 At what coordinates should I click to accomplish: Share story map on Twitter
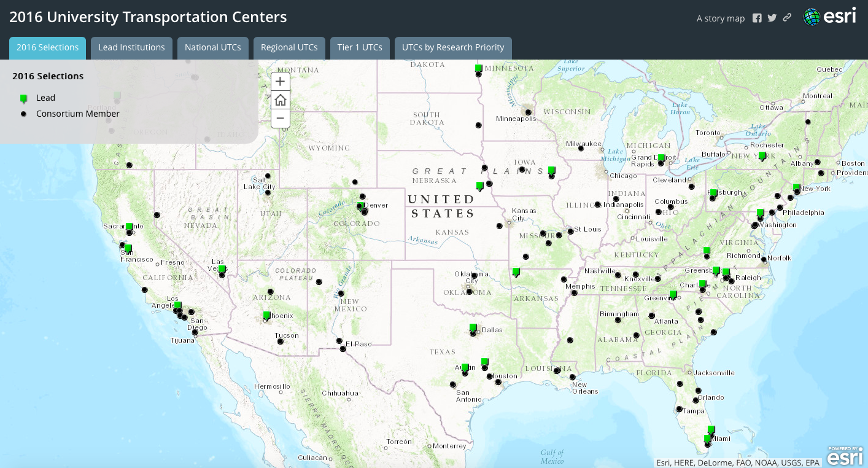(x=772, y=18)
